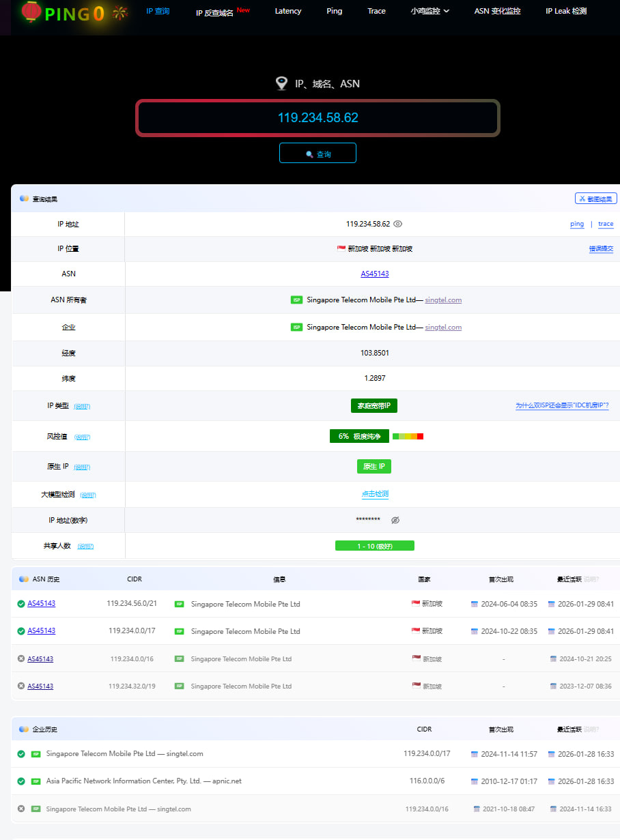Click the PING0 logo
Viewport: 620px width, 840px height.
pos(74,13)
